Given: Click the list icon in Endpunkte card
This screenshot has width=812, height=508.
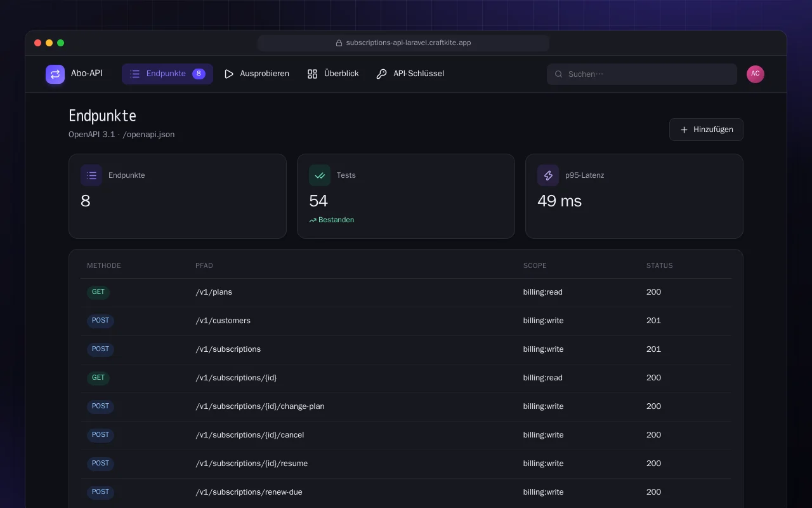Looking at the screenshot, I should 91,175.
